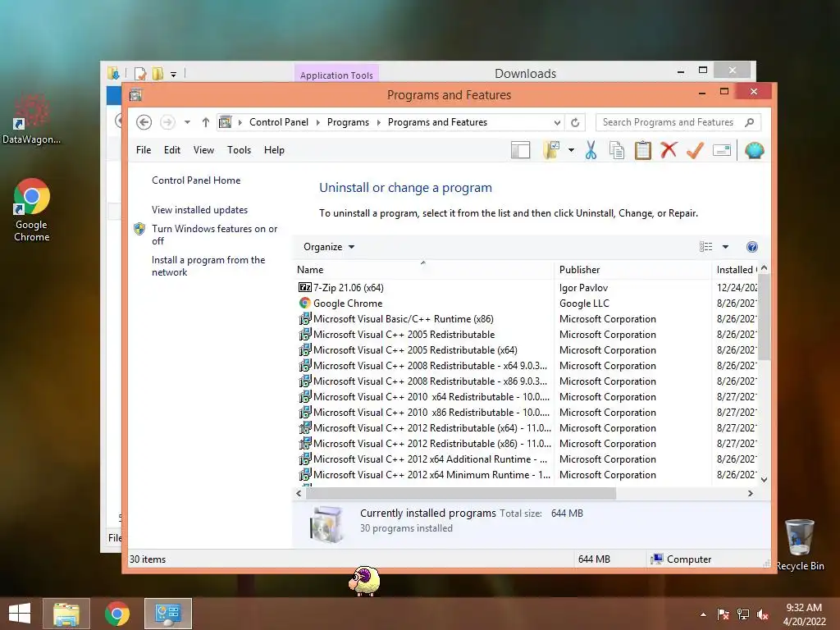The image size is (840, 630).
Task: Expand the chevron after Programs breadcrumb
Action: click(379, 123)
